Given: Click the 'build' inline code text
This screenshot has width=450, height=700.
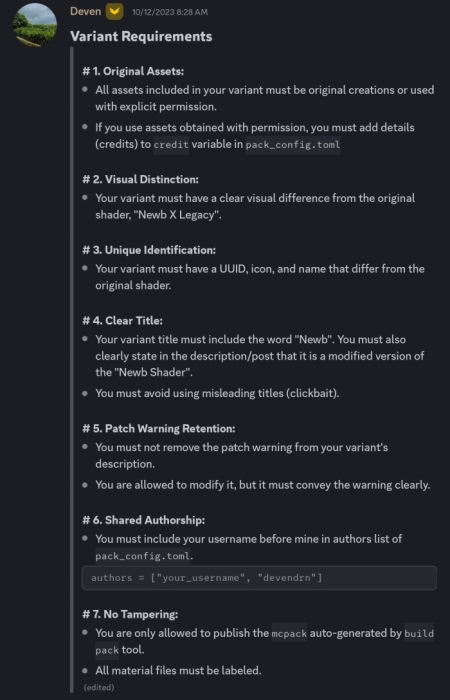Looking at the screenshot, I should pyautogui.click(x=419, y=633).
